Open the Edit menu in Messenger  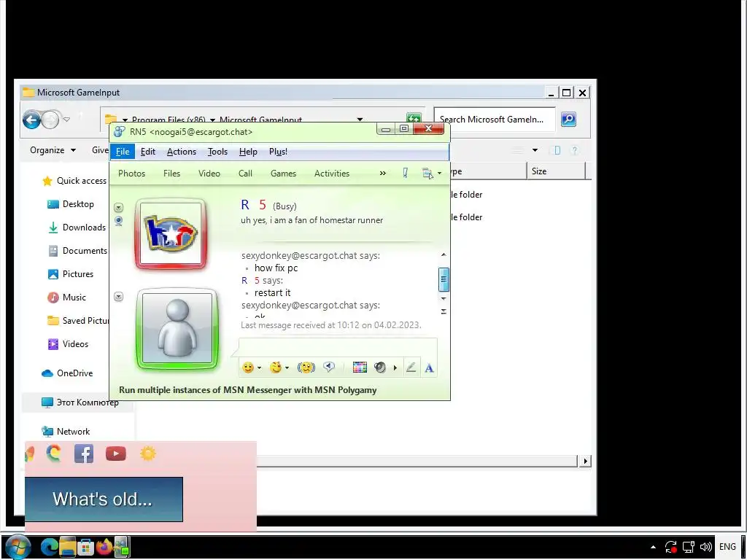147,152
